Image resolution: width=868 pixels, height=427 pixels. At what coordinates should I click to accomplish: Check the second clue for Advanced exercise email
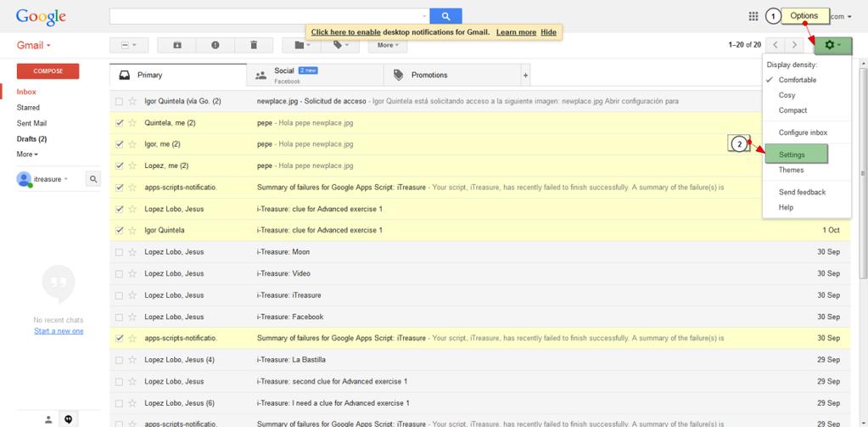pyautogui.click(x=119, y=382)
